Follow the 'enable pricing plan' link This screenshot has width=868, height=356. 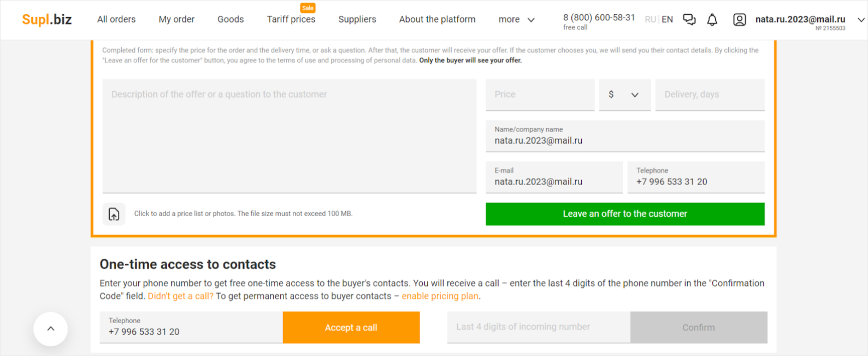pyautogui.click(x=440, y=296)
